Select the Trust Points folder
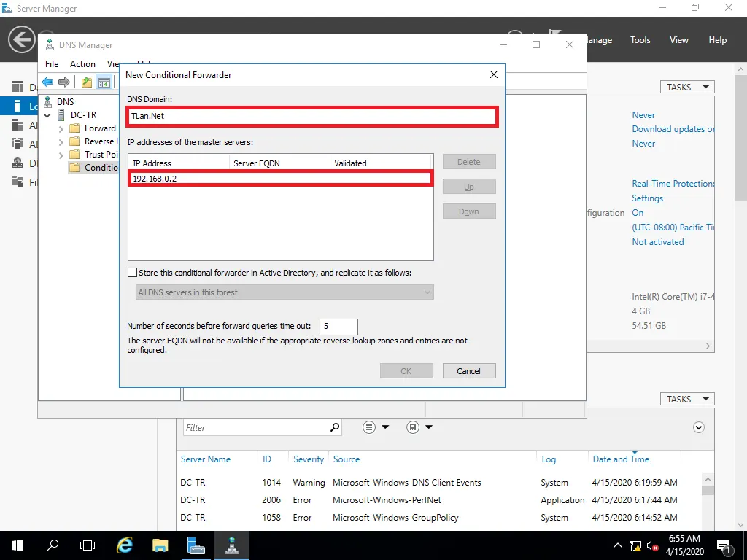This screenshot has height=560, width=747. (94, 155)
